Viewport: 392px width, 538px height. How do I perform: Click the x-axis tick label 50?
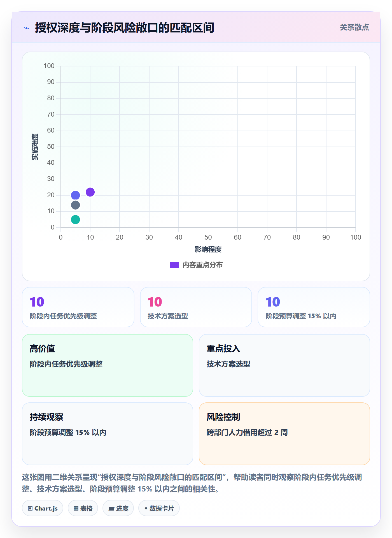click(208, 237)
